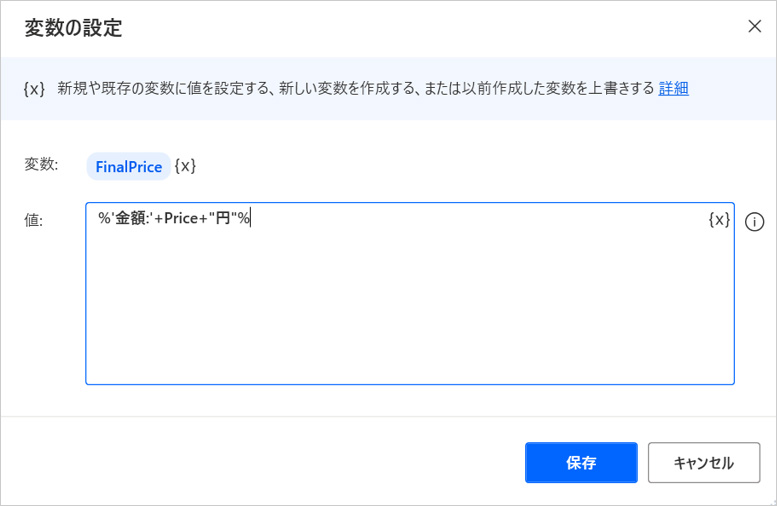Click the + operator just before Price
This screenshot has width=777, height=506.
[159, 219]
